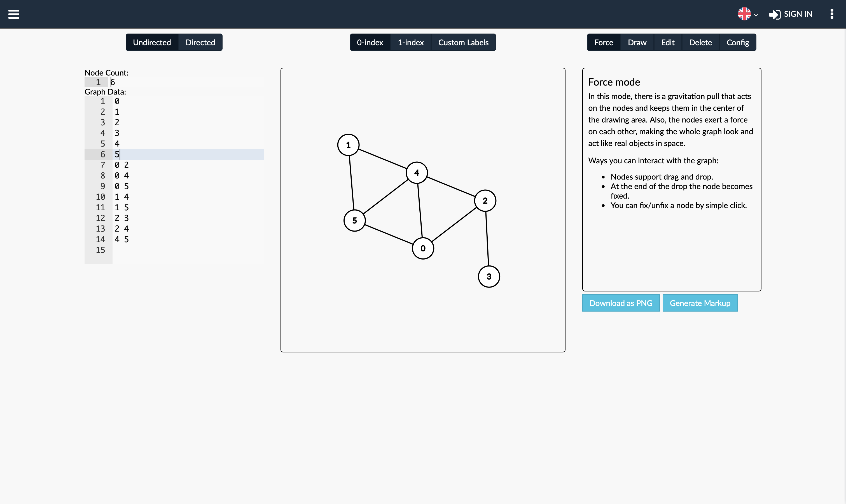Switch to Delete mode
This screenshot has height=504, width=846.
700,42
